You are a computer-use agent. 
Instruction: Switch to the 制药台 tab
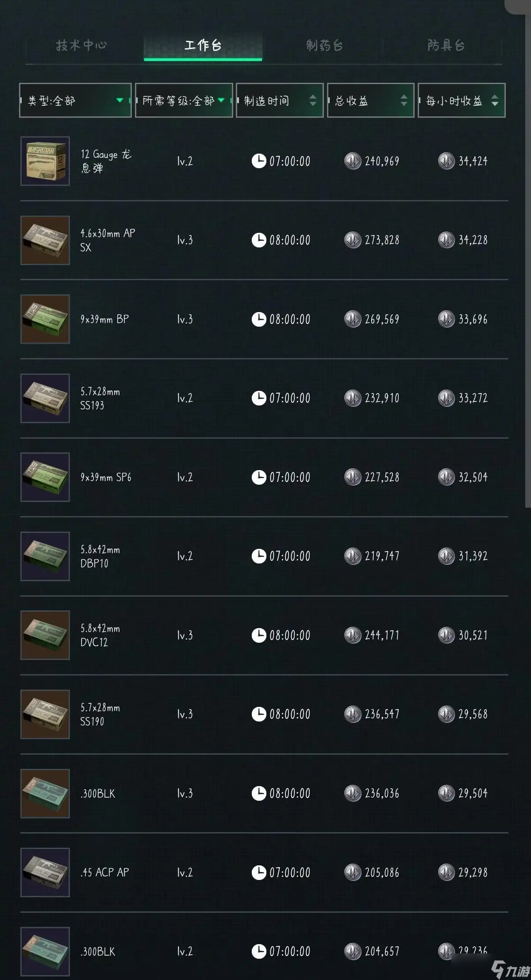click(x=324, y=45)
